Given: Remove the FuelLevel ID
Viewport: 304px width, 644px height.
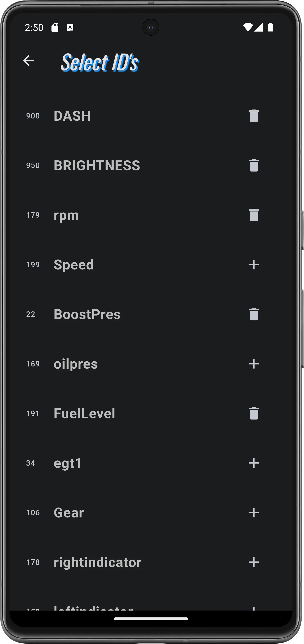Looking at the screenshot, I should 253,413.
